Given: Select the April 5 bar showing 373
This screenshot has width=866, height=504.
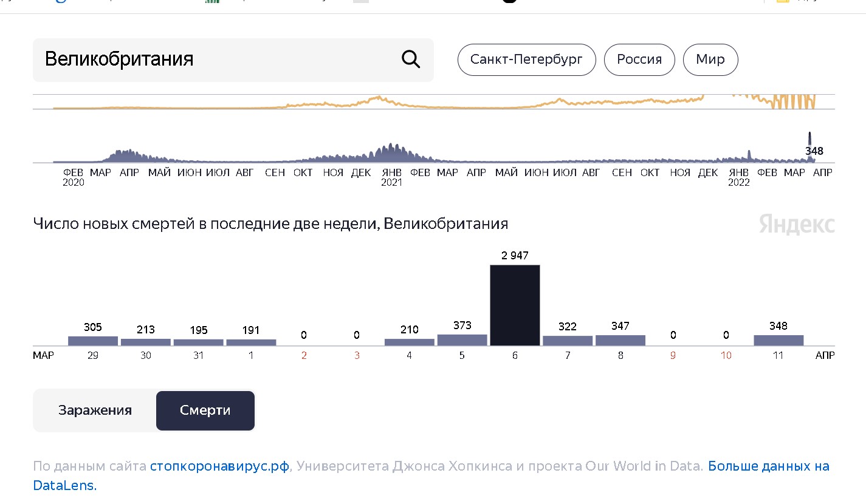Looking at the screenshot, I should click(x=462, y=340).
